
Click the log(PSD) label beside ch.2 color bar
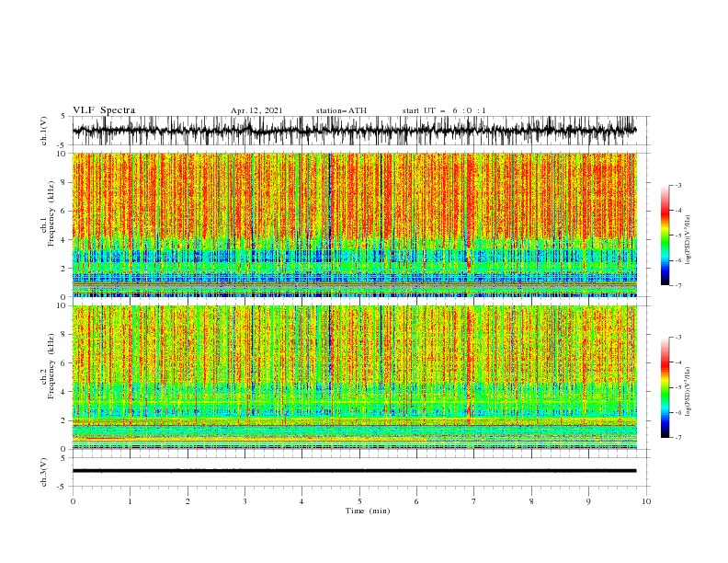click(x=688, y=391)
